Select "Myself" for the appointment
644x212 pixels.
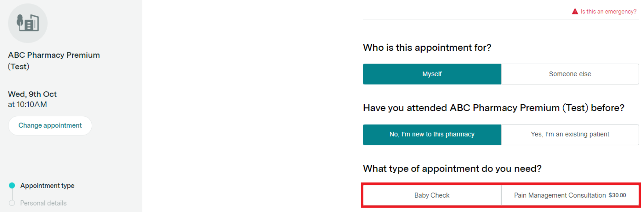pyautogui.click(x=432, y=74)
